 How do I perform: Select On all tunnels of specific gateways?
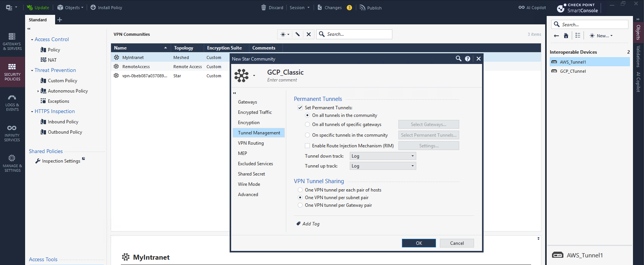307,125
